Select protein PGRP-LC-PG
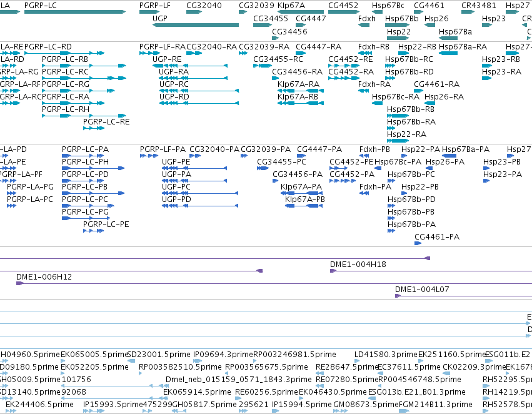The image size is (532, 414). 85,212
